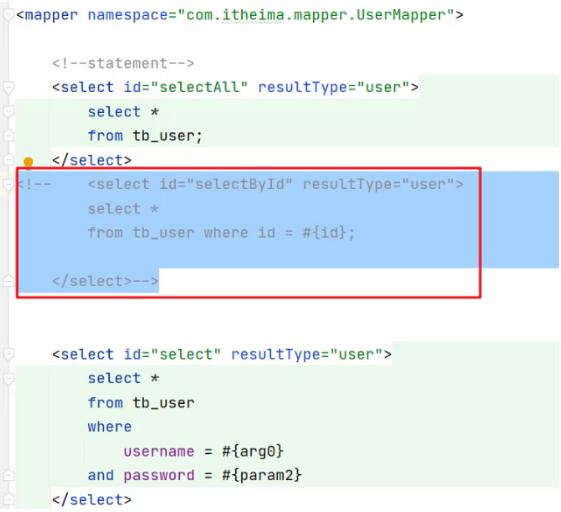Click fold end marker beside first closing select
This screenshot has height=512, width=561.
coord(8,160)
